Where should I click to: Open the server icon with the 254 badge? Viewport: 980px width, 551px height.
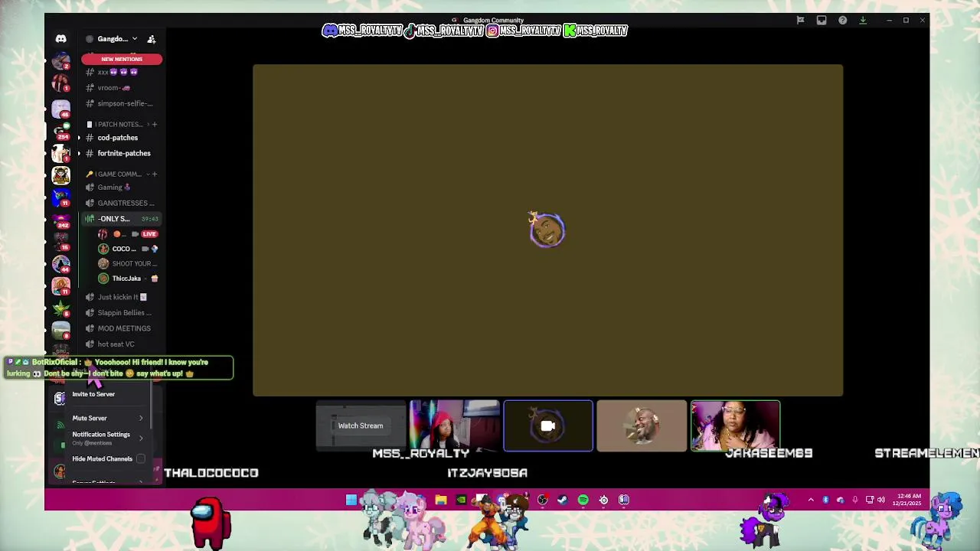click(61, 131)
